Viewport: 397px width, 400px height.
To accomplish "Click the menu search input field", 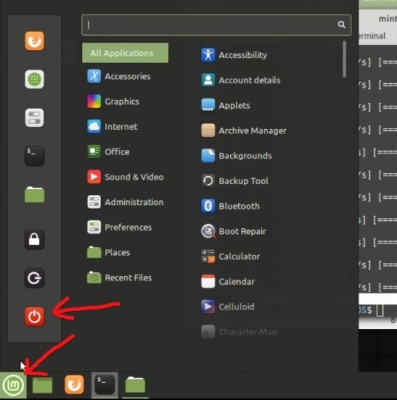I will (x=216, y=25).
